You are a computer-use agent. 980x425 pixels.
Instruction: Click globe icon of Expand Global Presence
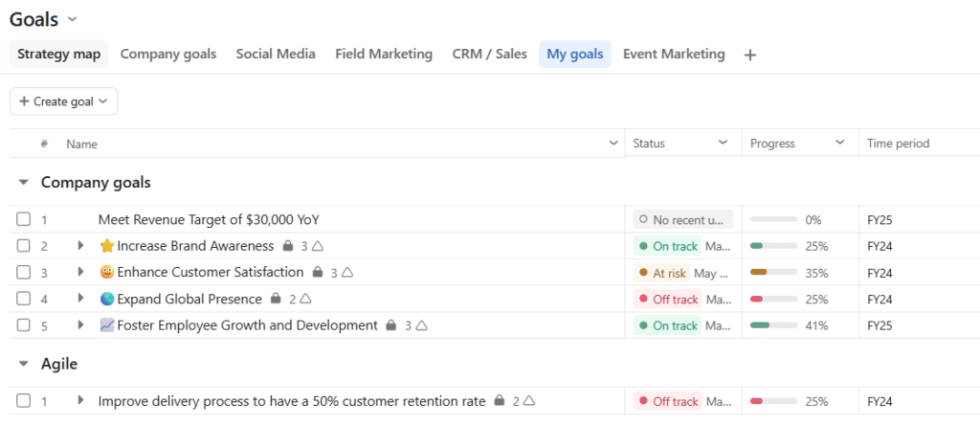(107, 300)
